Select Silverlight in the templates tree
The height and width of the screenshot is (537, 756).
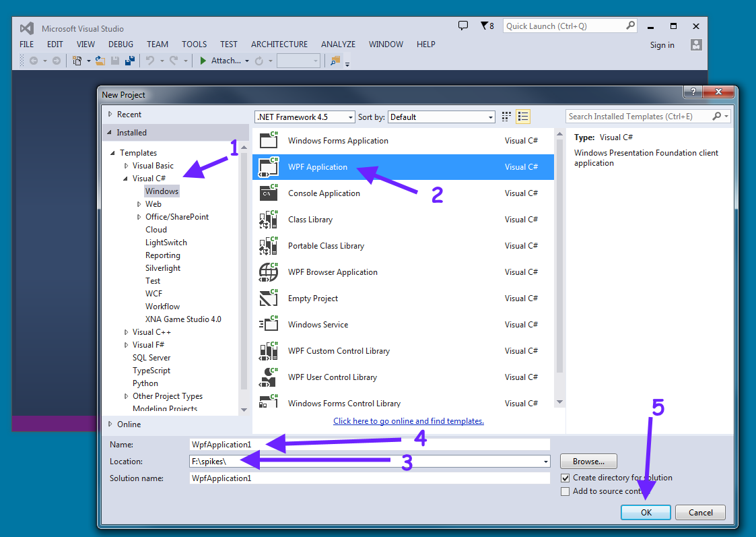click(x=163, y=268)
